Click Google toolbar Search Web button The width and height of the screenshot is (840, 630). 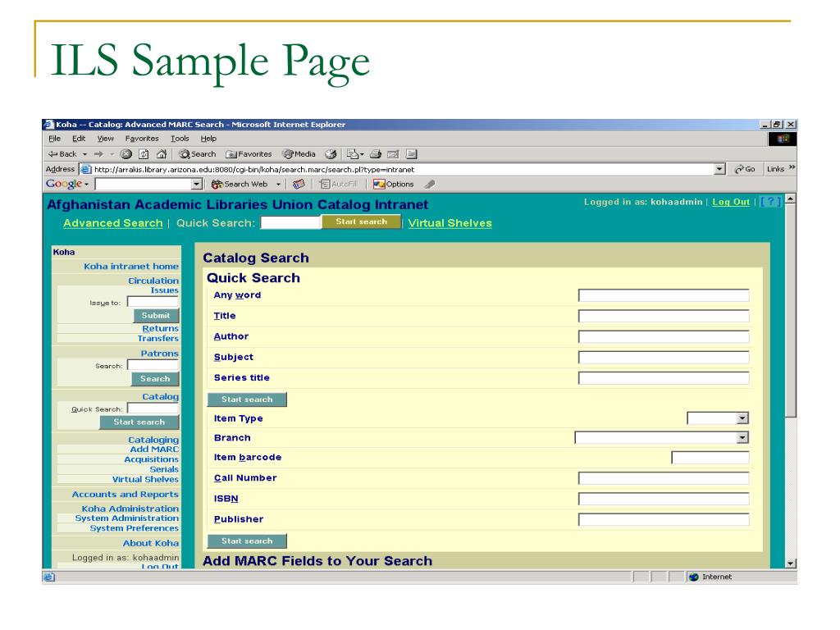coord(240,185)
